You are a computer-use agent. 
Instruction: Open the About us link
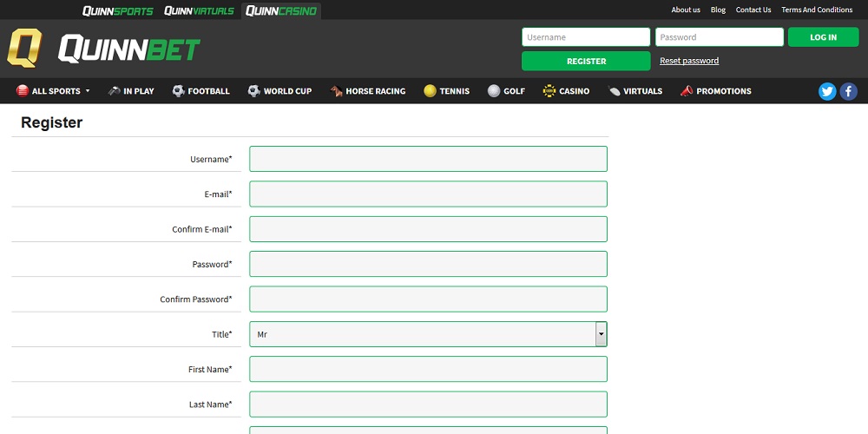click(686, 10)
